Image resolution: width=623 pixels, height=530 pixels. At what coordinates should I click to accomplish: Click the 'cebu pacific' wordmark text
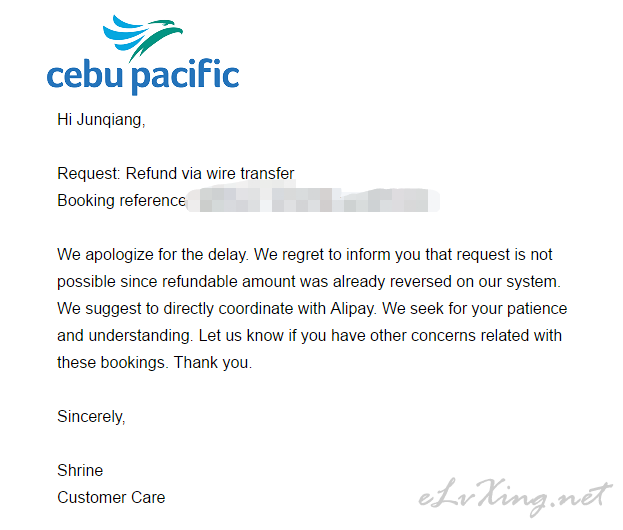143,75
